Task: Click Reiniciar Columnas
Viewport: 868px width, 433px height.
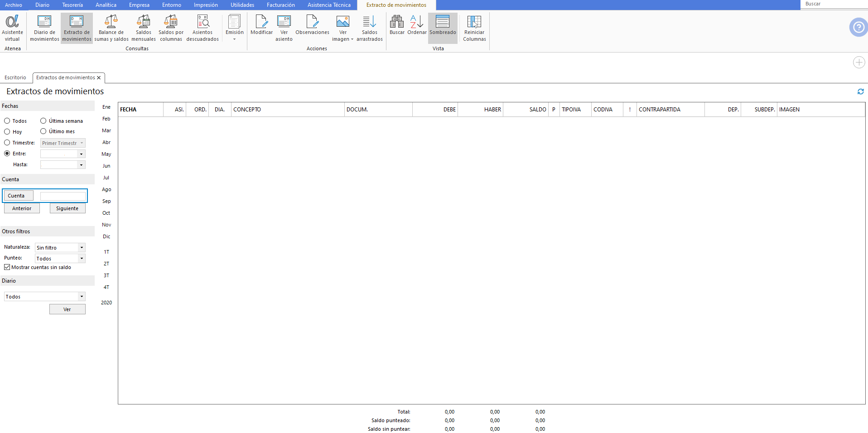Action: coord(474,28)
